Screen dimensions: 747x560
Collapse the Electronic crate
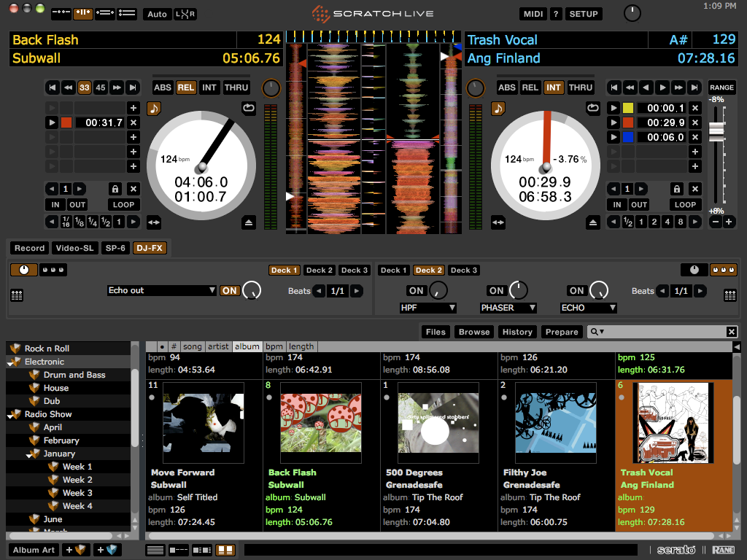click(10, 364)
